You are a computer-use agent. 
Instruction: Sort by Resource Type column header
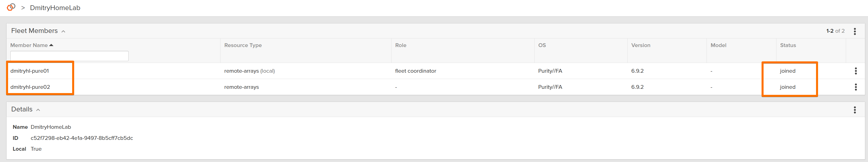coord(243,45)
